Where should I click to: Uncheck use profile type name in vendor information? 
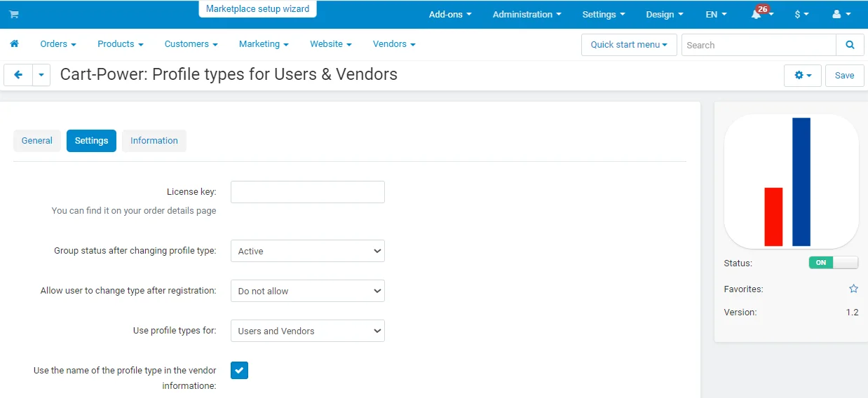point(239,371)
